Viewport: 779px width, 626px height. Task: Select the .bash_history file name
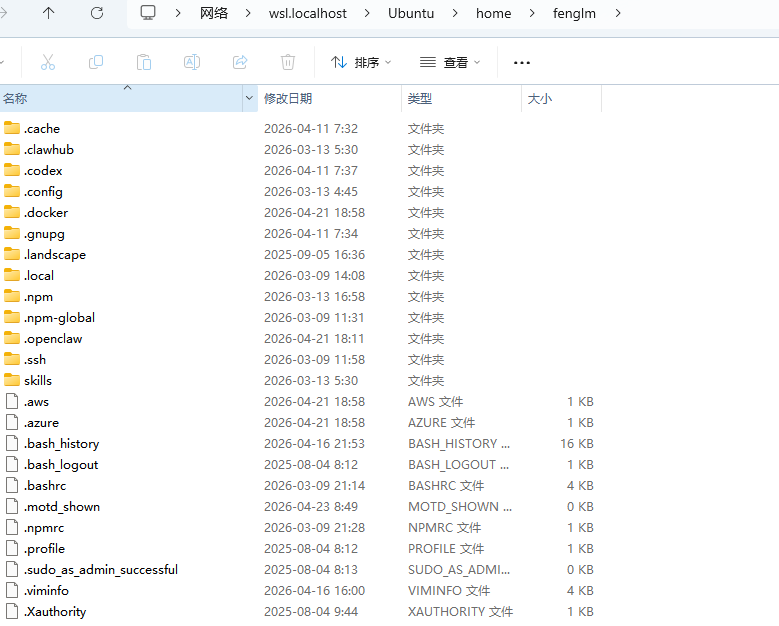point(62,444)
